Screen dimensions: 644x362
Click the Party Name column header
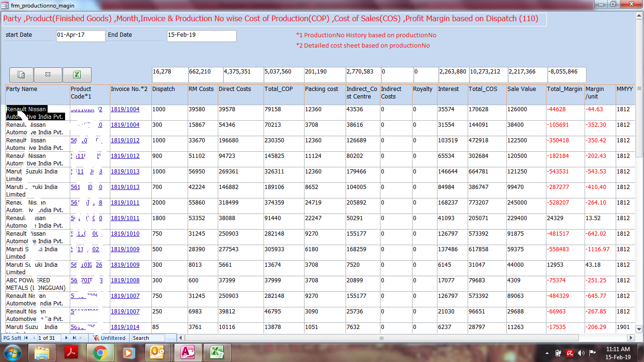pyautogui.click(x=37, y=94)
